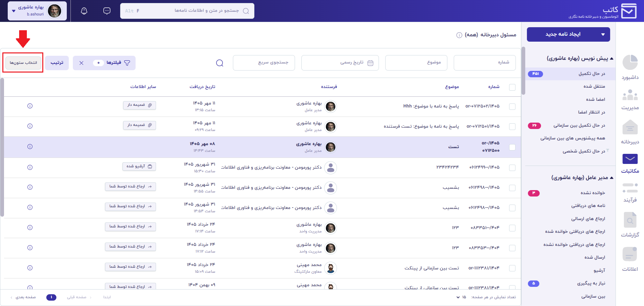Select در حال تکمیل in the sidebar
Screen dimensions: 644x306
571,74
